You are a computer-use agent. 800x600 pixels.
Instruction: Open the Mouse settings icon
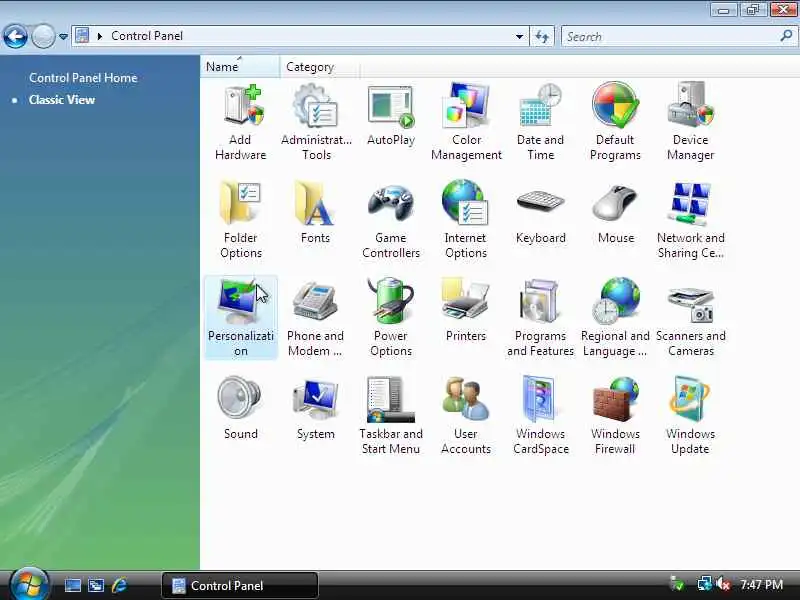tap(615, 213)
